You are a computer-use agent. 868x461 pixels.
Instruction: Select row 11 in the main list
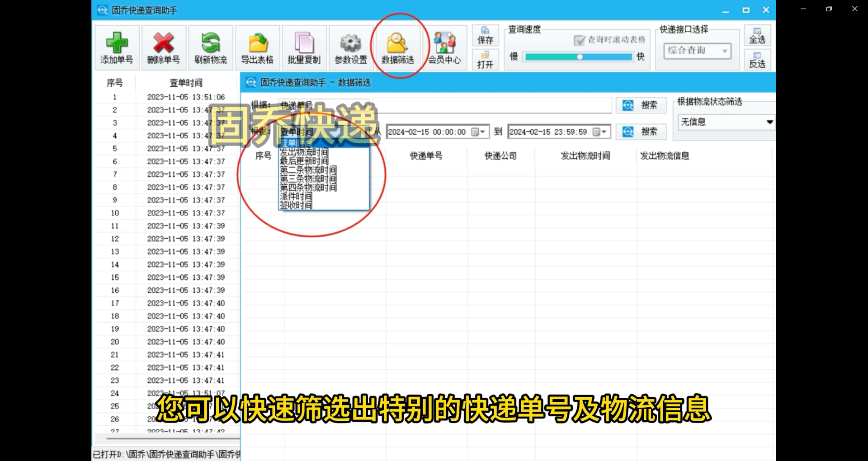click(167, 226)
